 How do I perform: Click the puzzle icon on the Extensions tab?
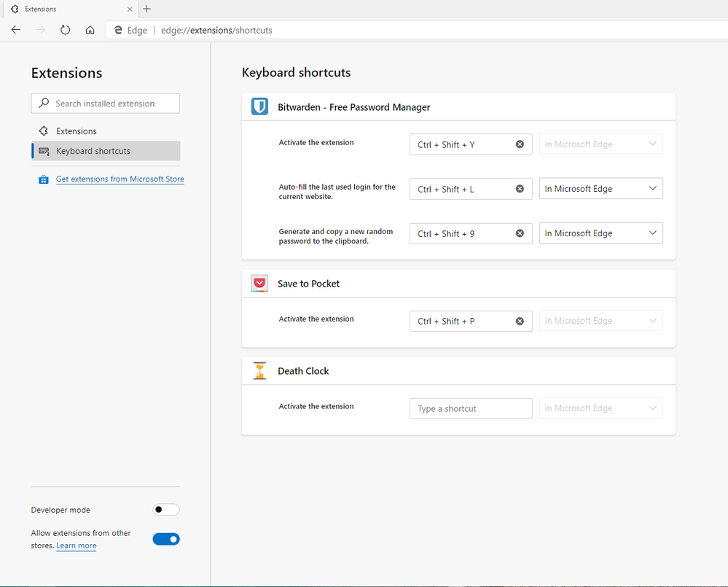(15, 9)
